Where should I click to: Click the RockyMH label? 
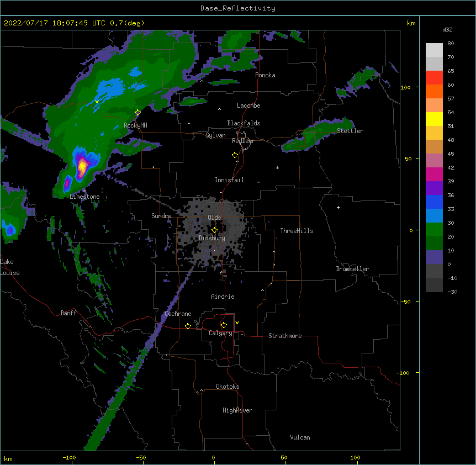135,125
